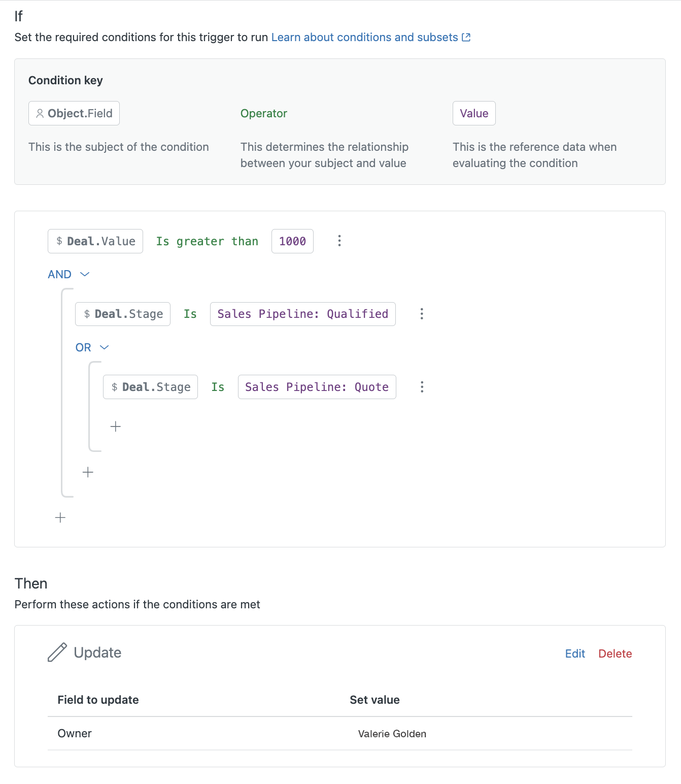Viewport: 681px width, 784px height.
Task: Add condition inside the AND group
Action: point(88,472)
